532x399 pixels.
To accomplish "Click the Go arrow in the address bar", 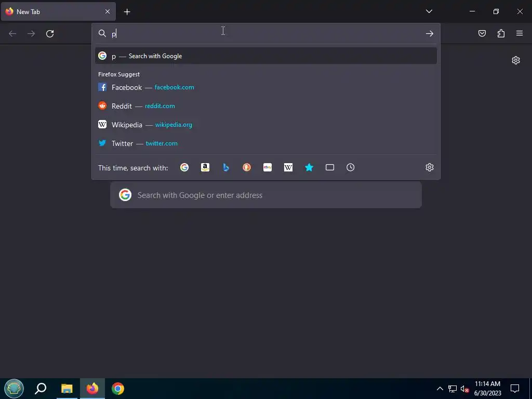I will coord(430,34).
